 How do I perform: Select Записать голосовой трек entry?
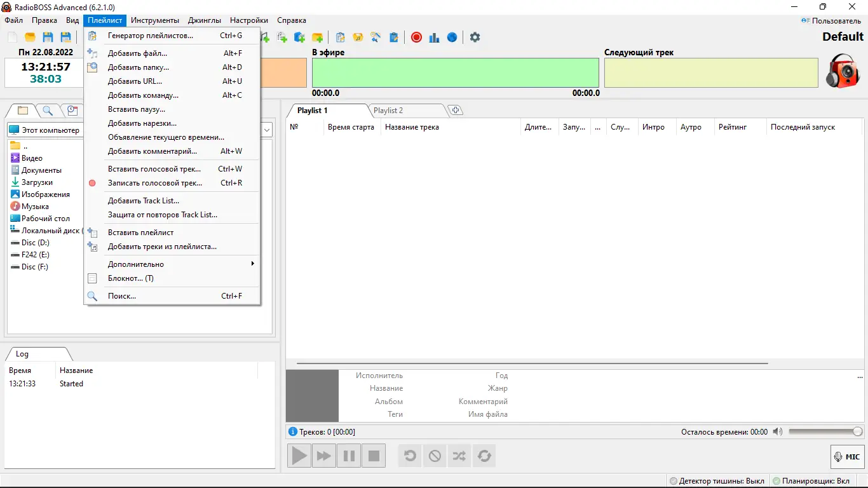pos(172,183)
